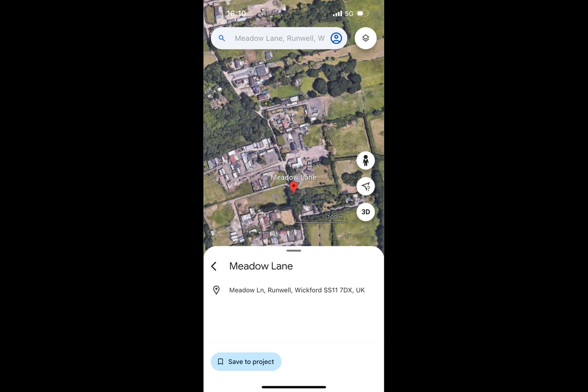
Task: Tap the bookmark icon in Save button
Action: click(x=220, y=362)
